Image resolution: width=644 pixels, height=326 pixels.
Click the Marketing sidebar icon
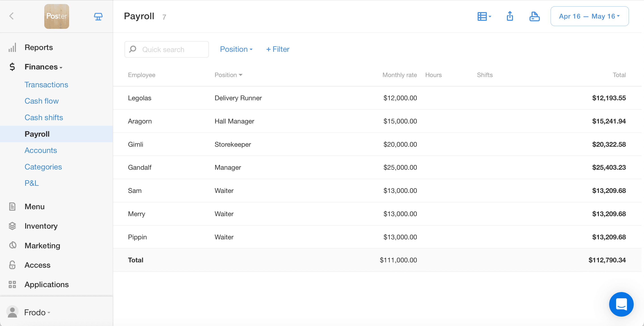tap(12, 245)
